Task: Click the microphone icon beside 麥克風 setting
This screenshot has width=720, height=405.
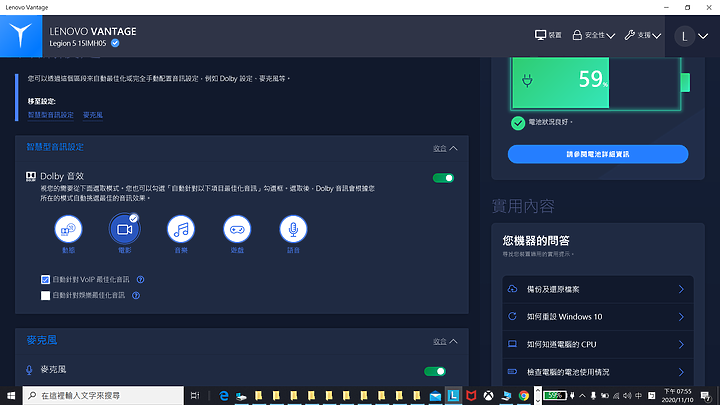Action: coord(29,370)
